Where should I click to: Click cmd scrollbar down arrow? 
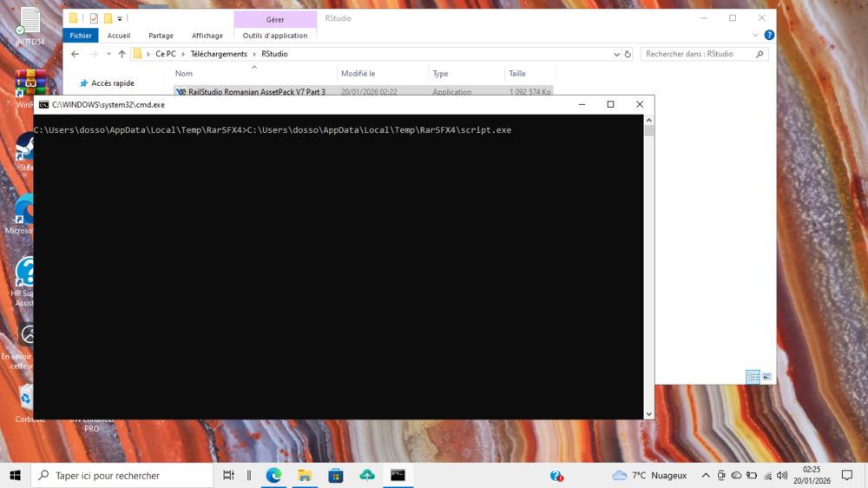648,414
